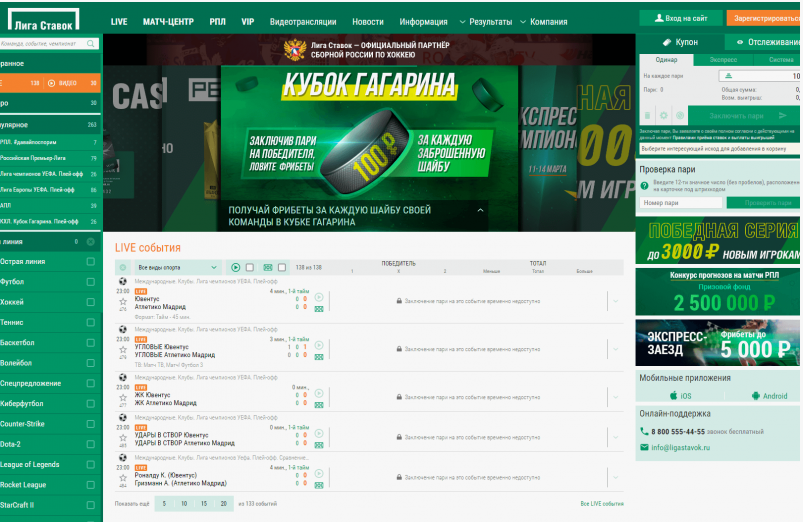Image resolution: width=803 pixels, height=522 pixels.
Task: Open the Видеотрансляции menu item
Action: pyautogui.click(x=303, y=22)
